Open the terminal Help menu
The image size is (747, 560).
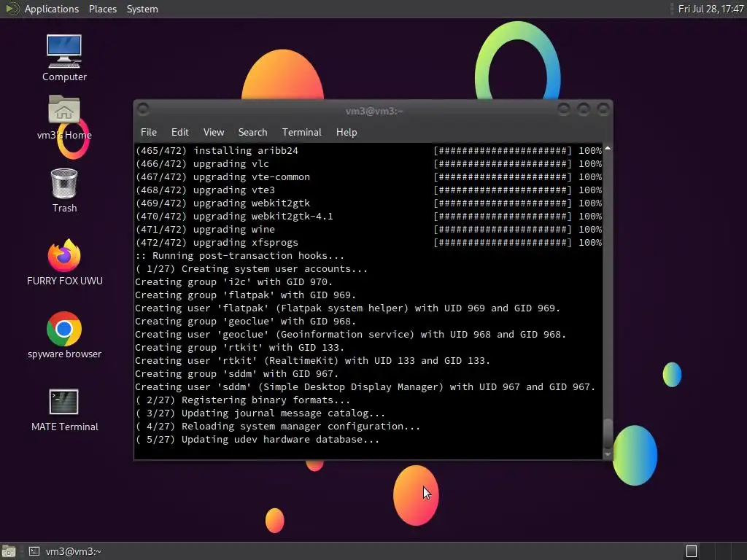(347, 133)
